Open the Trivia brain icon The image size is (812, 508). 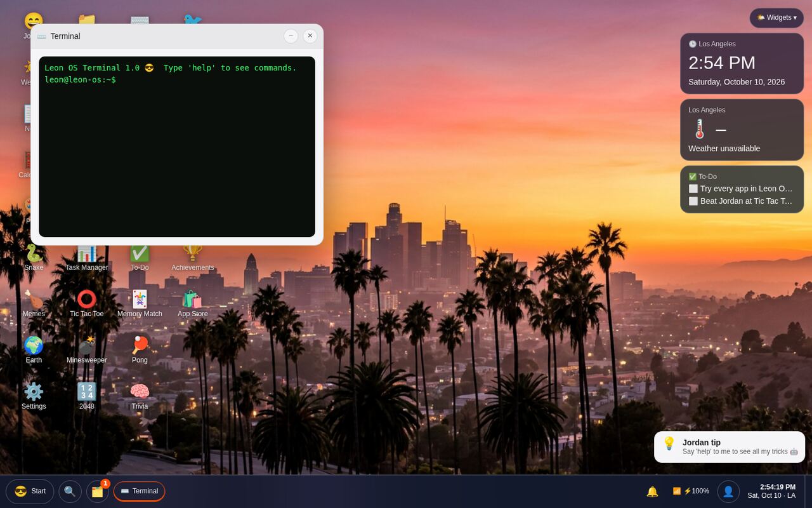tap(140, 396)
